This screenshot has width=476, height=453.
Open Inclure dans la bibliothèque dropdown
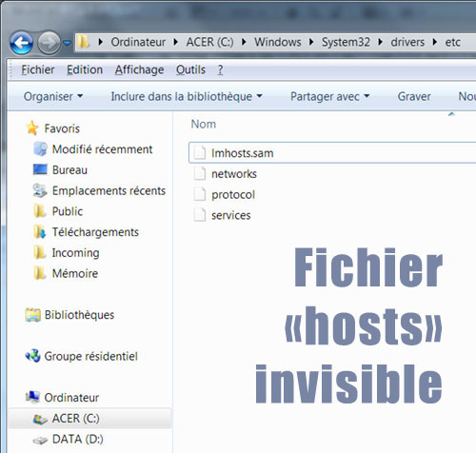(187, 96)
